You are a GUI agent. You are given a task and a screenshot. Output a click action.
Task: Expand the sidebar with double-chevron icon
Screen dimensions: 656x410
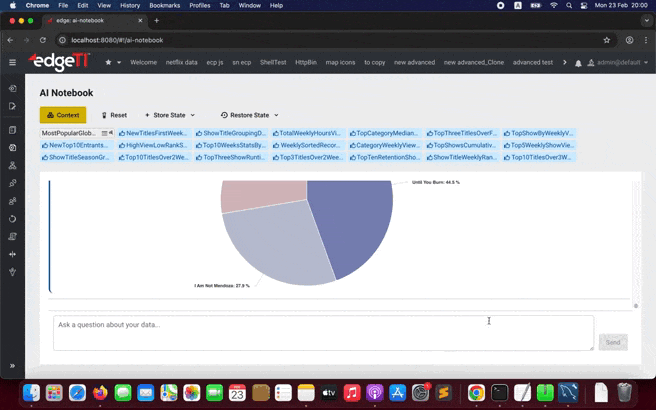click(13, 366)
